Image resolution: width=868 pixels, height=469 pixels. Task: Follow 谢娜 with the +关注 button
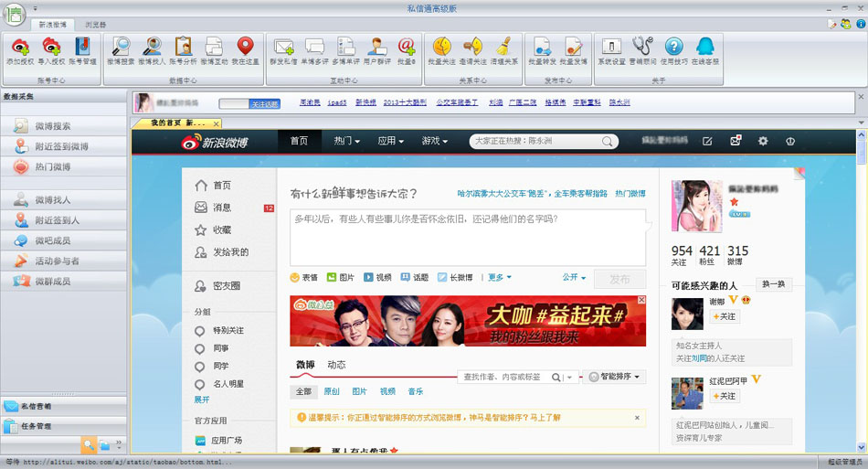click(x=725, y=316)
